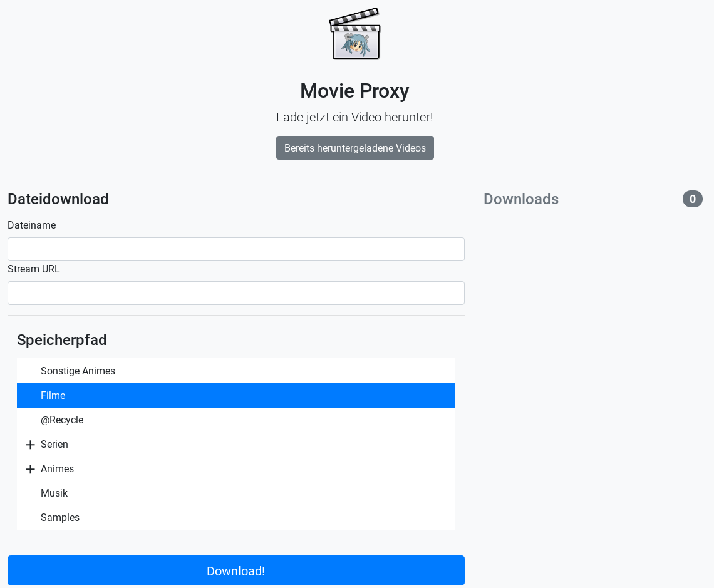Viewport: 714px width, 588px height.
Task: Focus the Dateiname input field
Action: coord(236,249)
